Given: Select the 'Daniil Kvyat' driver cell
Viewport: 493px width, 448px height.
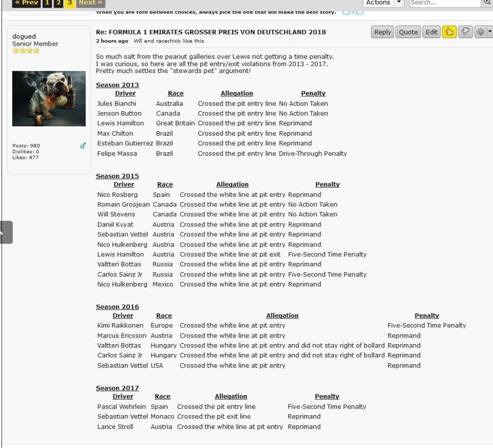Looking at the screenshot, I should 115,225.
